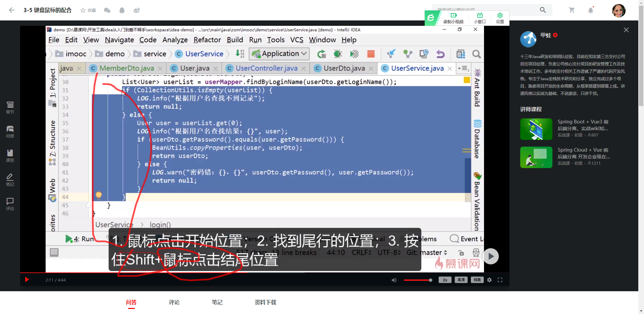
Task: Adjust the volume slider
Action: [418, 280]
